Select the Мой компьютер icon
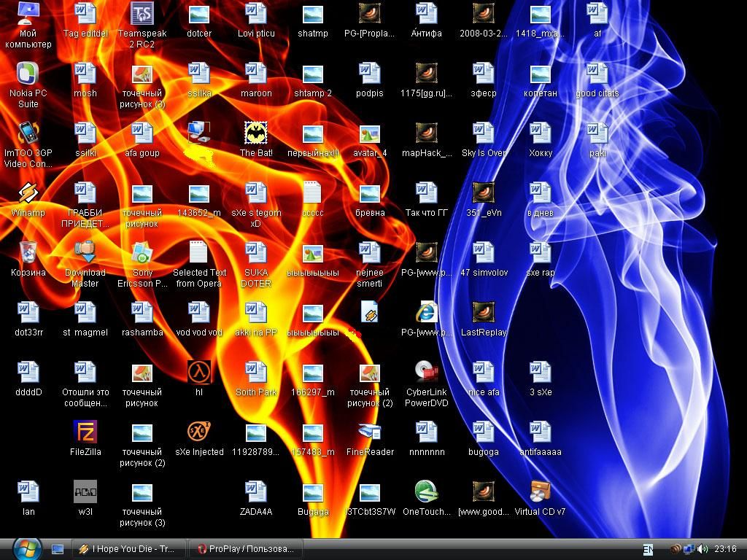This screenshot has height=560, width=747. [28, 14]
